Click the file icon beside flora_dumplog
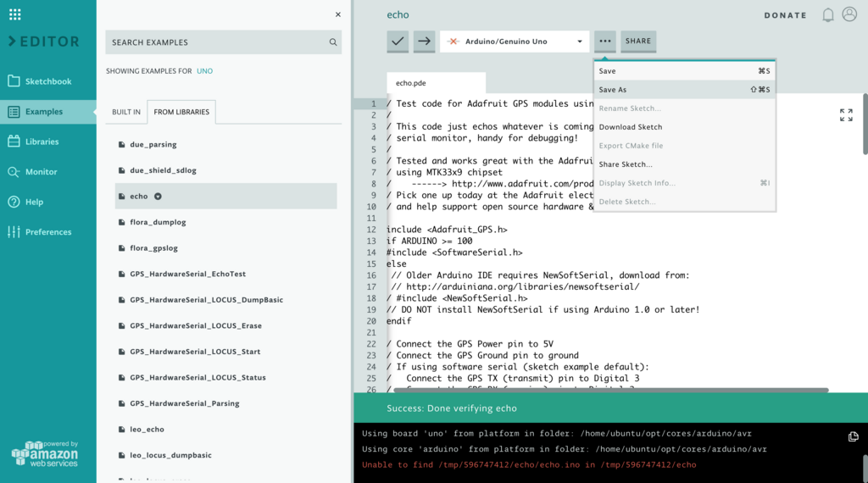The image size is (868, 483). point(122,222)
